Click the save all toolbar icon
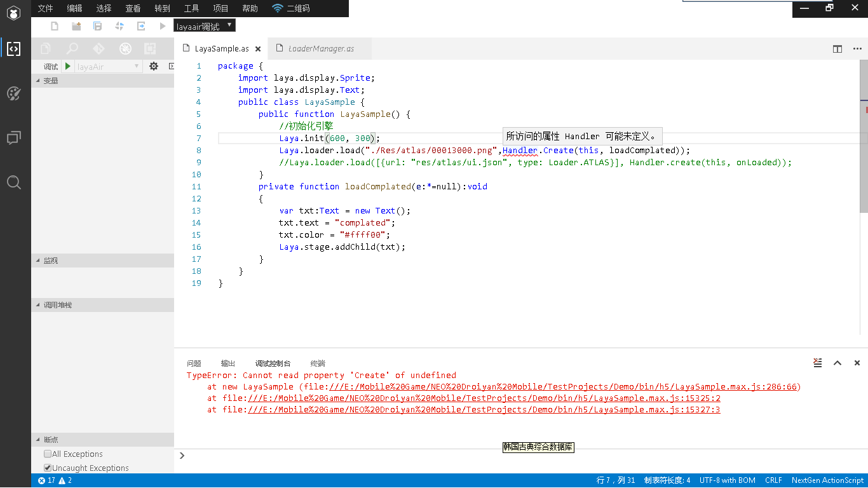Screen dimensions: 868x488 coord(97,26)
